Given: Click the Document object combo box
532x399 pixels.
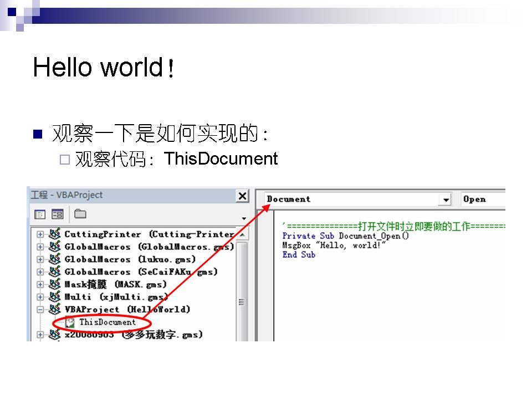Looking at the screenshot, I should click(359, 199).
